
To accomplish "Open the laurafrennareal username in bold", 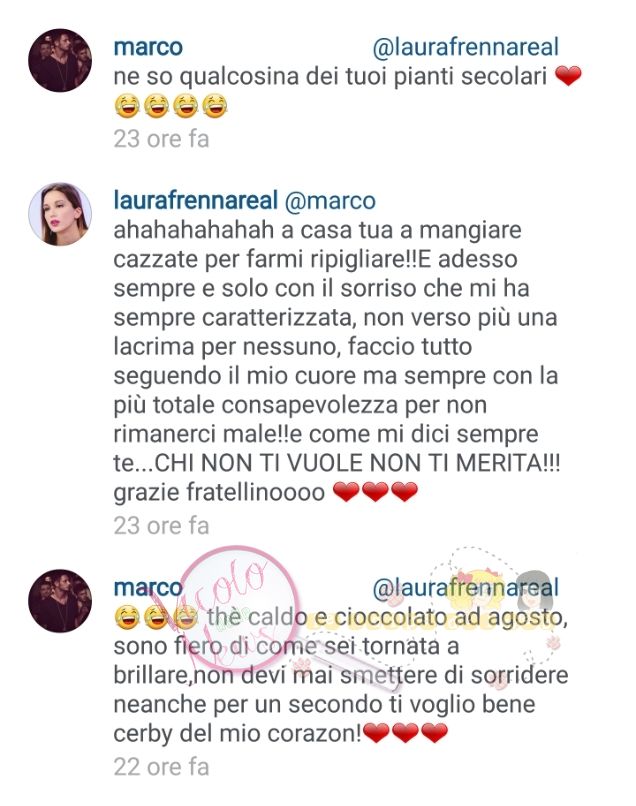I will point(196,200).
